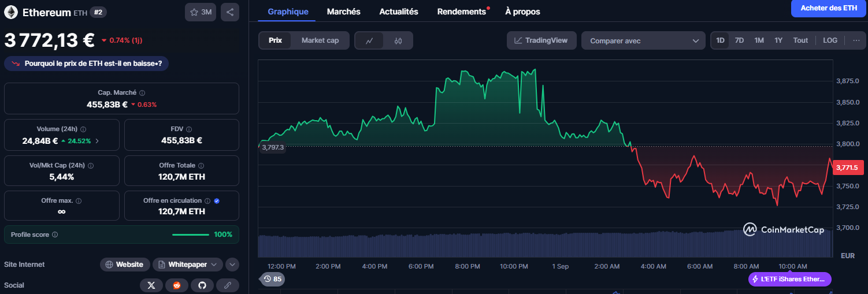Click the opening price label 3,797.3
This screenshot has width=868, height=294.
(272, 147)
